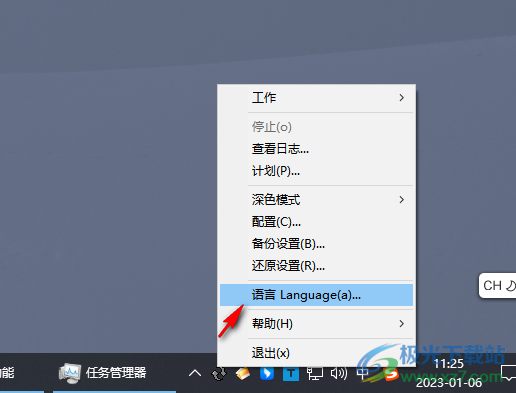
Task: Open the network tray icon
Action: click(315, 374)
